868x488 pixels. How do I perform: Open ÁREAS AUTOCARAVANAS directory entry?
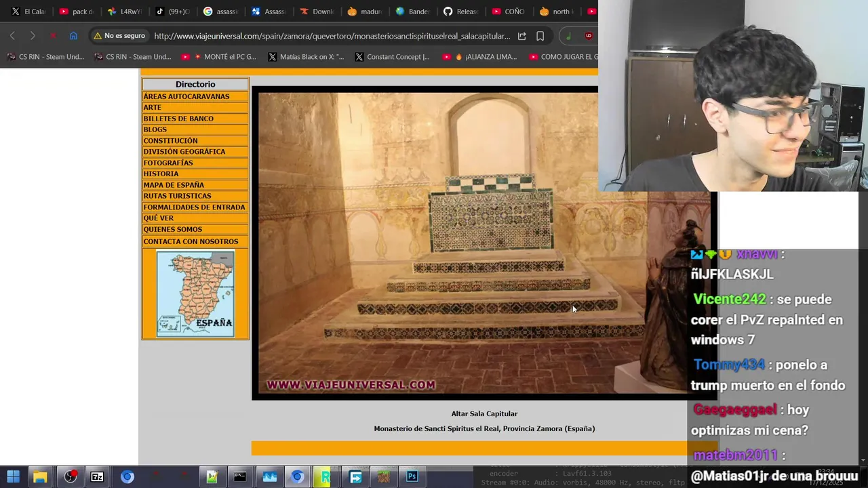click(195, 96)
